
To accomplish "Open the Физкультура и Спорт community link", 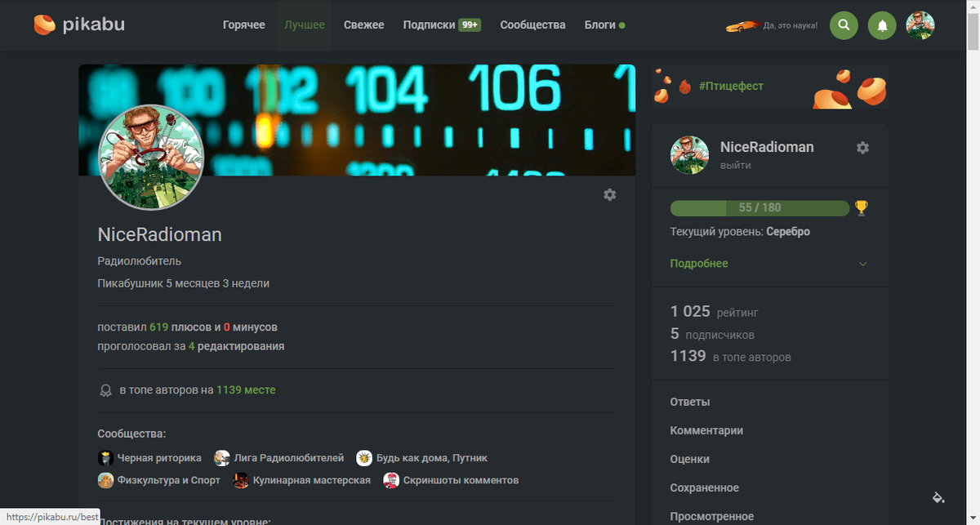I will [x=168, y=480].
